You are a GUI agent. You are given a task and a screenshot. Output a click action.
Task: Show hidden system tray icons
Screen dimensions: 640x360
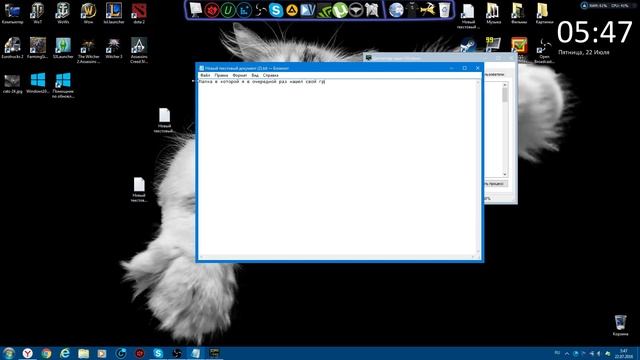point(567,353)
